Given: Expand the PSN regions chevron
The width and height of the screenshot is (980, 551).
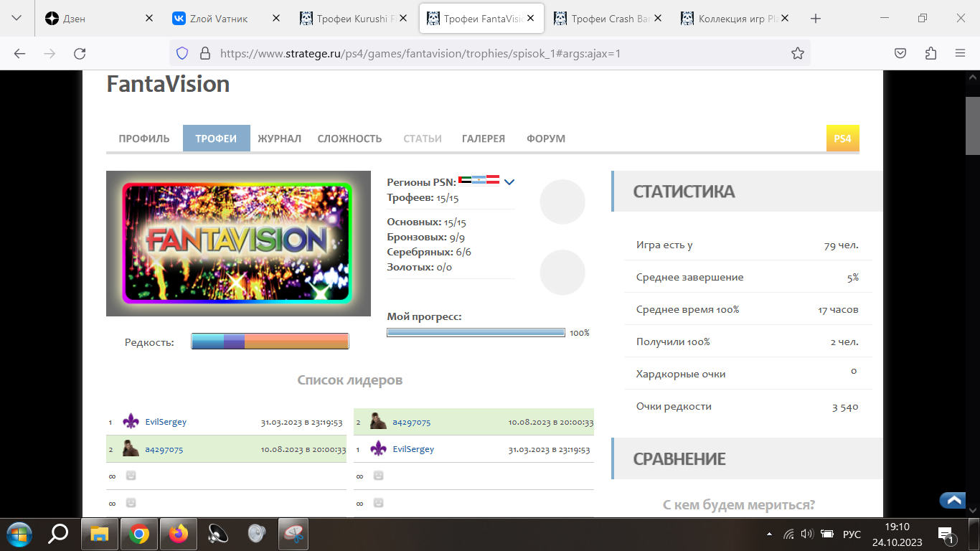Looking at the screenshot, I should click(509, 182).
